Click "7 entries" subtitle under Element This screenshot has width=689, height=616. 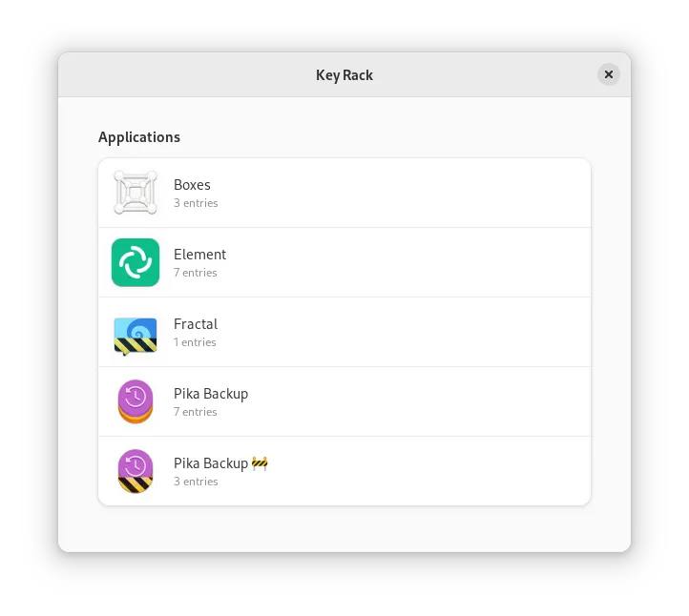(196, 273)
